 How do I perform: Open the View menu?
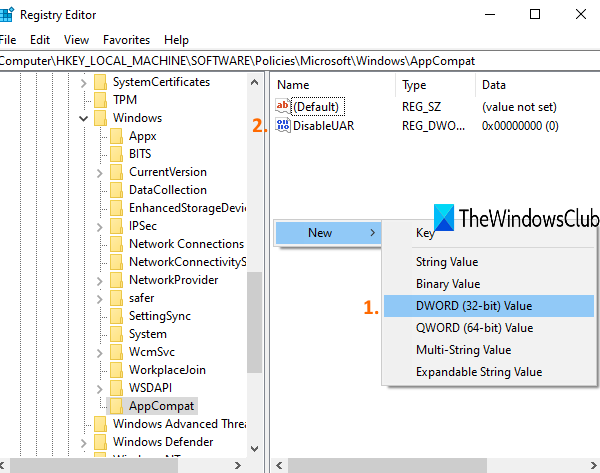tap(76, 40)
